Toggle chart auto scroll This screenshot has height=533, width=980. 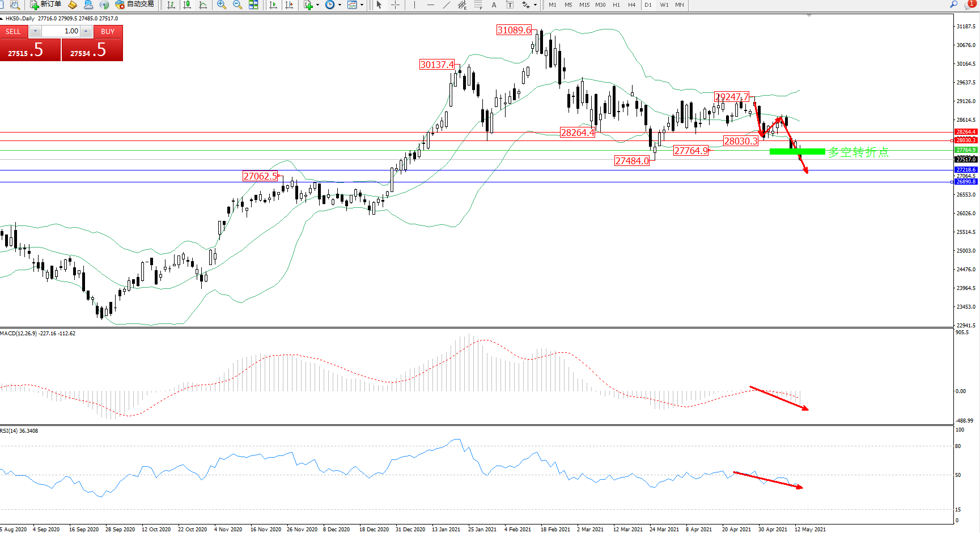coord(273,5)
